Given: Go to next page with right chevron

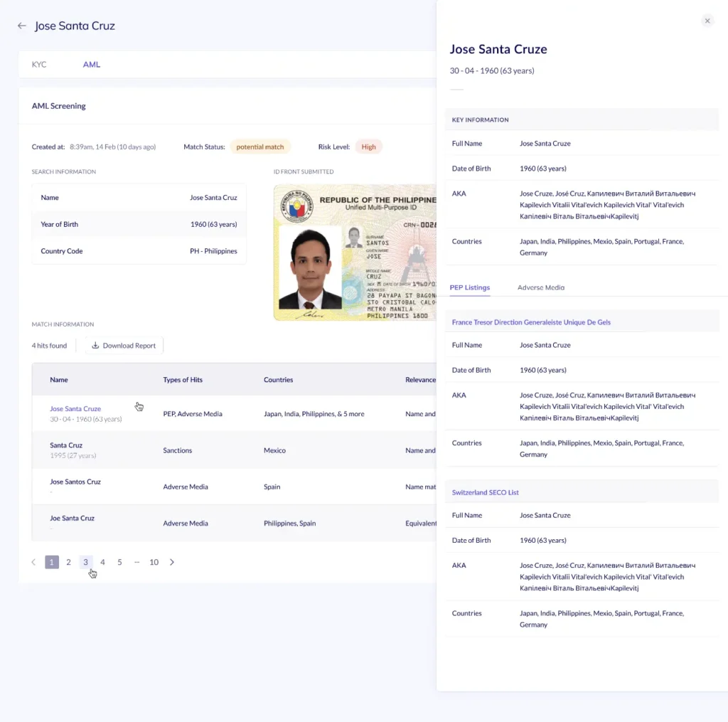Looking at the screenshot, I should [172, 562].
